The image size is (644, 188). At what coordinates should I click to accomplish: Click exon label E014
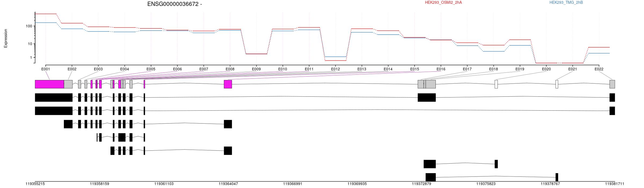[x=388, y=69]
